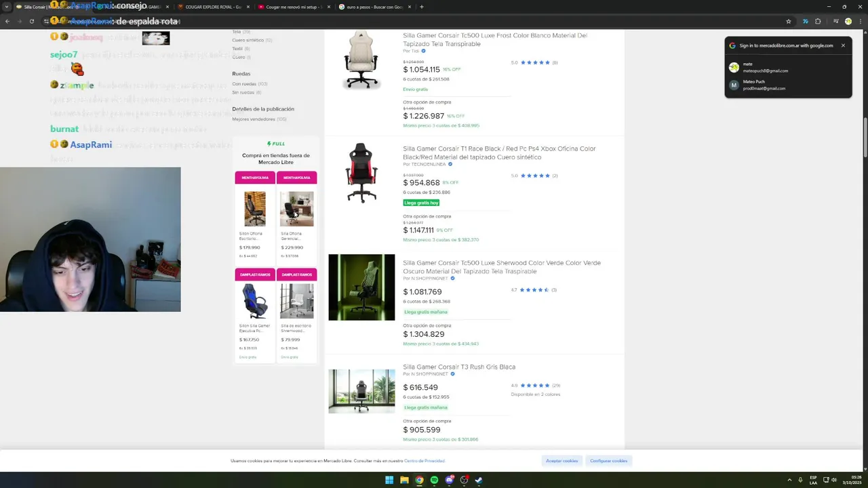Screen dimensions: 868x488
Task: Click the white Tc500 Frost chair thumbnail
Action: coord(361,60)
